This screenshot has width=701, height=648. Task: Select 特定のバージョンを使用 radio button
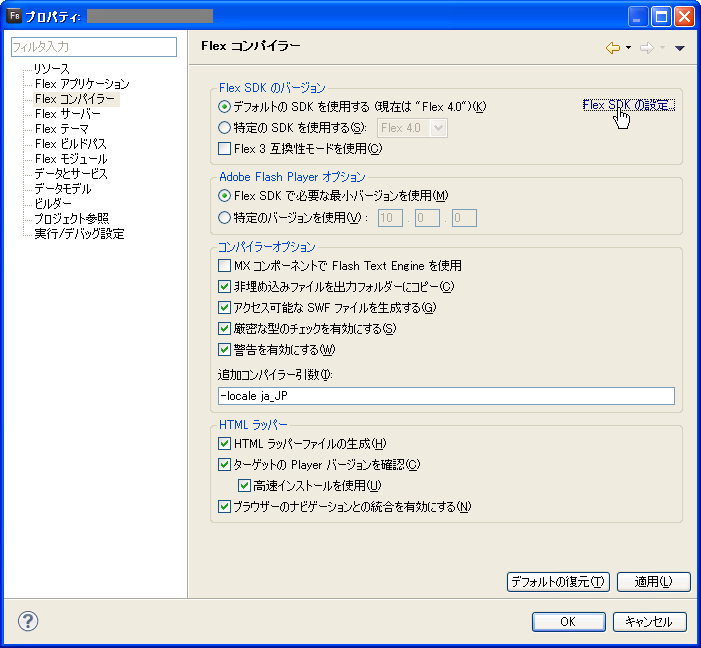(x=224, y=218)
